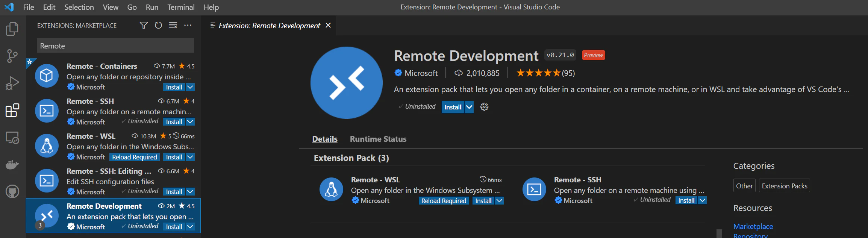Click the Microsoft publisher name in details header
The image size is (868, 238).
point(421,73)
